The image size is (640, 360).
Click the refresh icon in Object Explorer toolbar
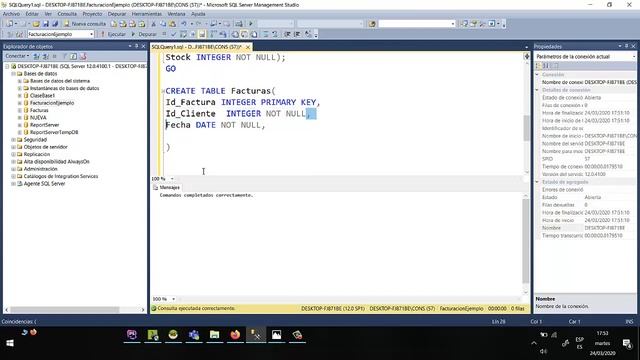click(73, 56)
